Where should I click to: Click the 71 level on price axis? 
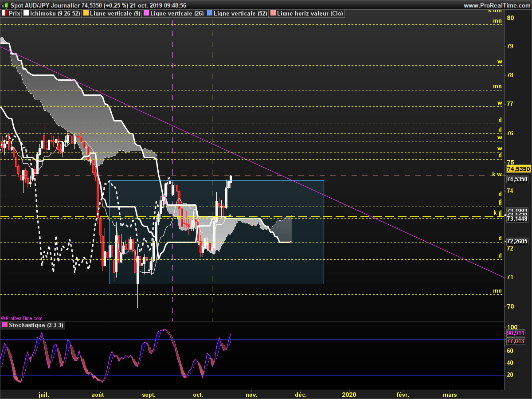(510, 278)
